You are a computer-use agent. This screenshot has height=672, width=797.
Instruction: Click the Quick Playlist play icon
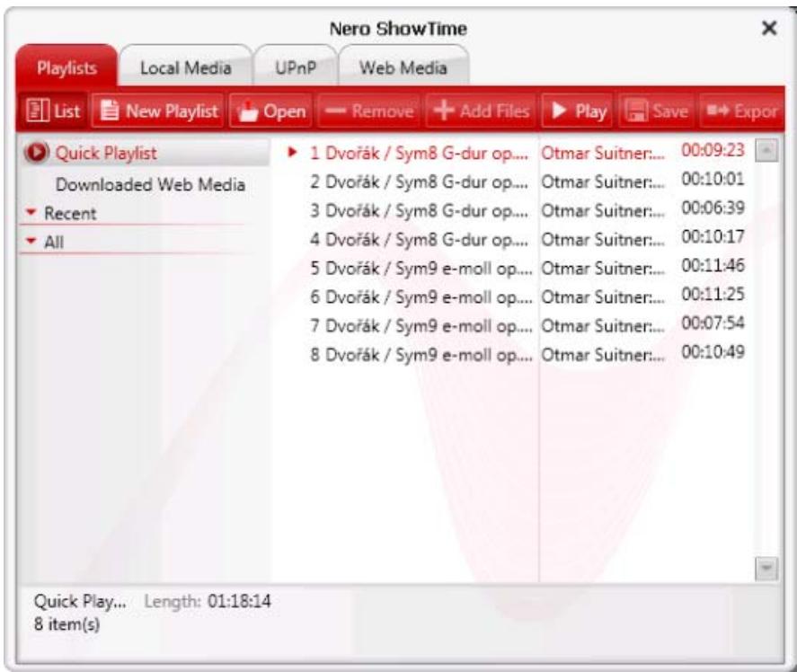36,152
